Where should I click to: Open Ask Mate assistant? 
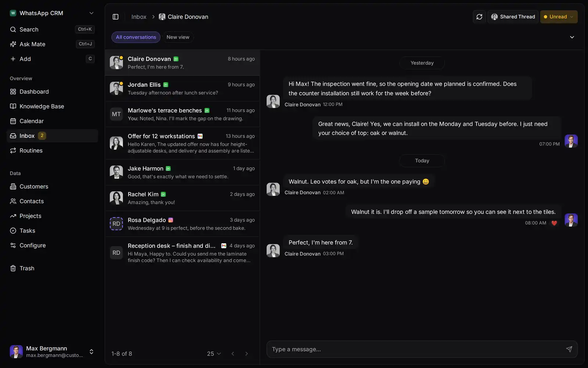pyautogui.click(x=52, y=44)
